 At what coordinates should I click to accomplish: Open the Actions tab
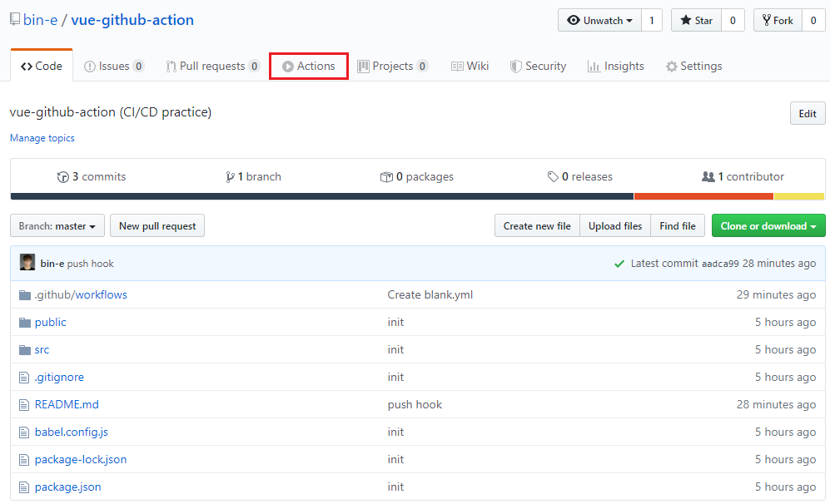tap(309, 66)
